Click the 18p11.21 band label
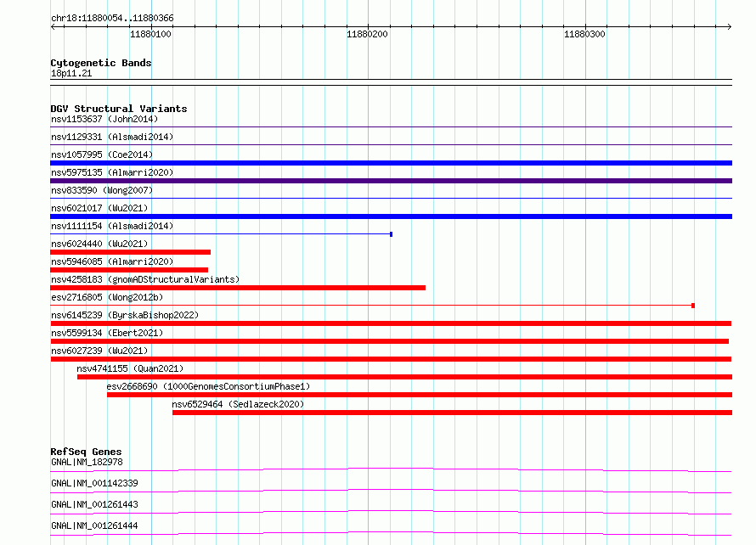This screenshot has height=545, width=756. click(71, 73)
